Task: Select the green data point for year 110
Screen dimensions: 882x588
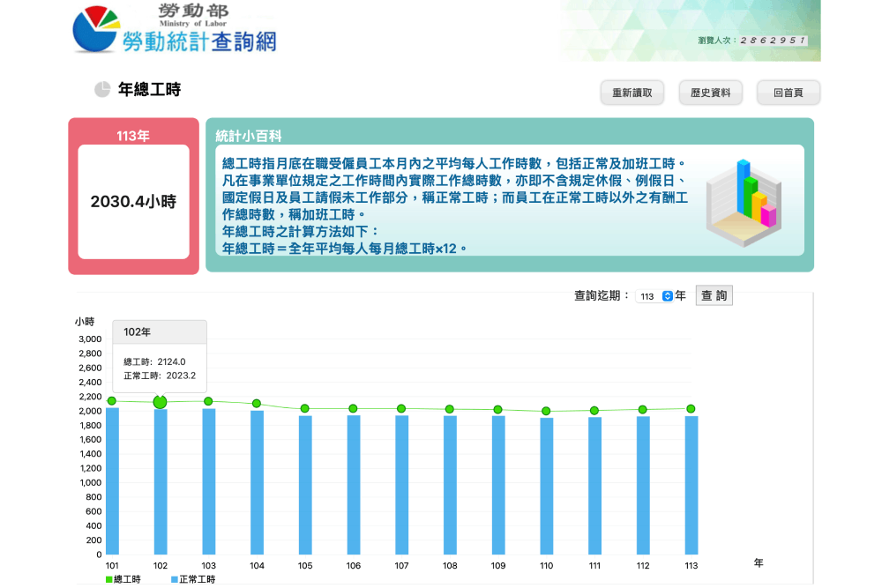Action: point(546,411)
